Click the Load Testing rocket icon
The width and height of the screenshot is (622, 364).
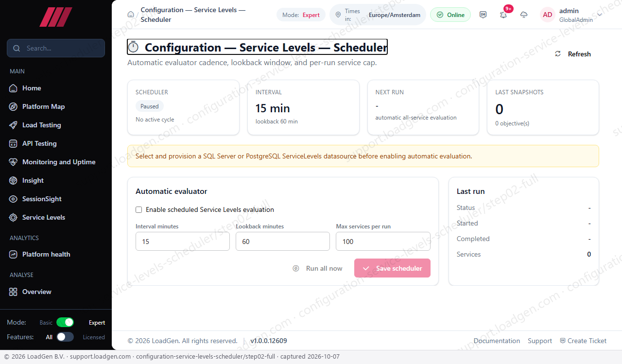[x=13, y=125]
